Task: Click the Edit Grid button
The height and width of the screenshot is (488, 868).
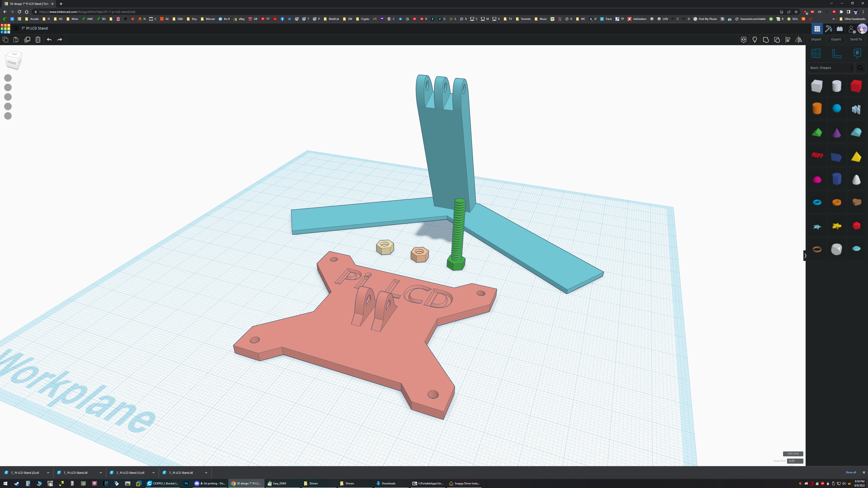Action: [x=793, y=454]
